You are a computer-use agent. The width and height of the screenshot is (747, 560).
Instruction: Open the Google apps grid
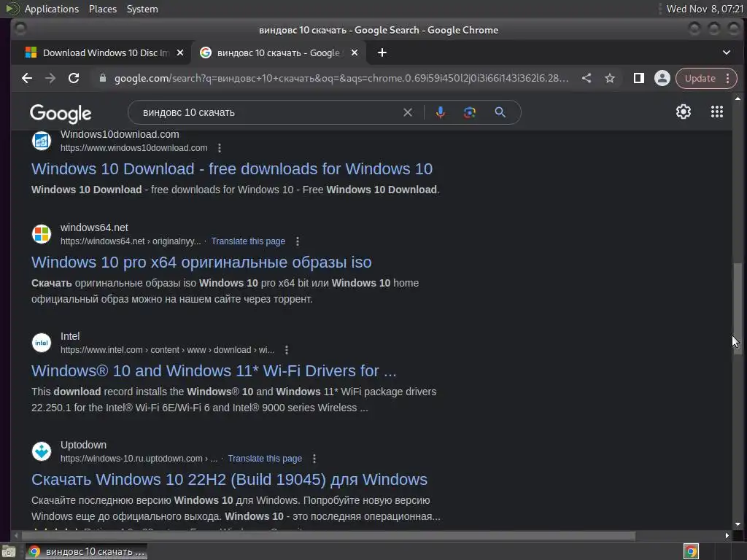[x=717, y=112]
